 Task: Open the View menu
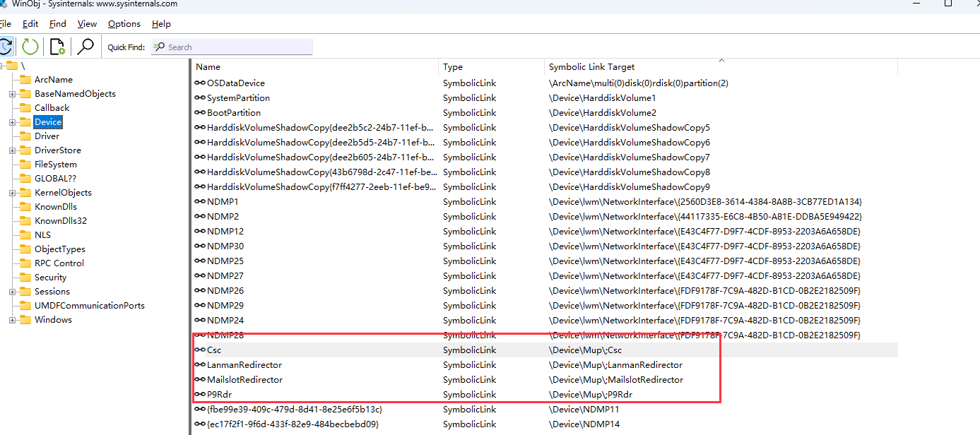[86, 23]
